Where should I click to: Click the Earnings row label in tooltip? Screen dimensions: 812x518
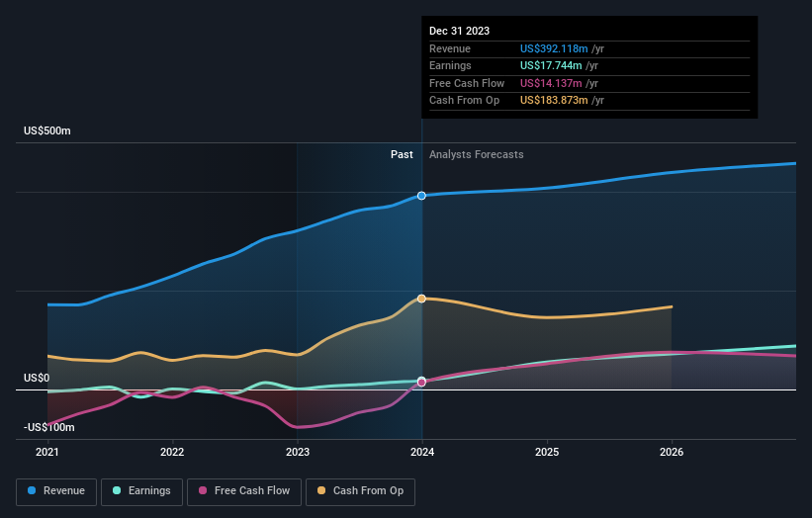450,65
